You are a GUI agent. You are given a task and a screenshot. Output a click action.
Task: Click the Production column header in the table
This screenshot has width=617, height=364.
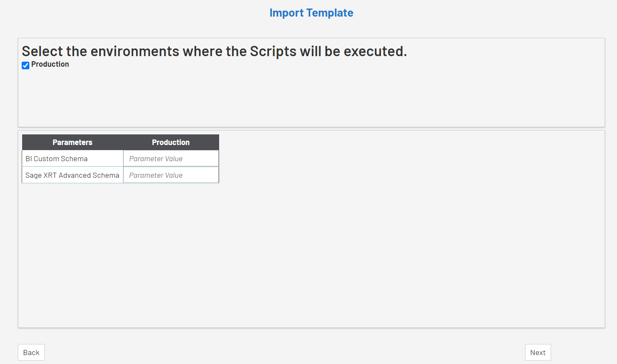click(x=171, y=142)
